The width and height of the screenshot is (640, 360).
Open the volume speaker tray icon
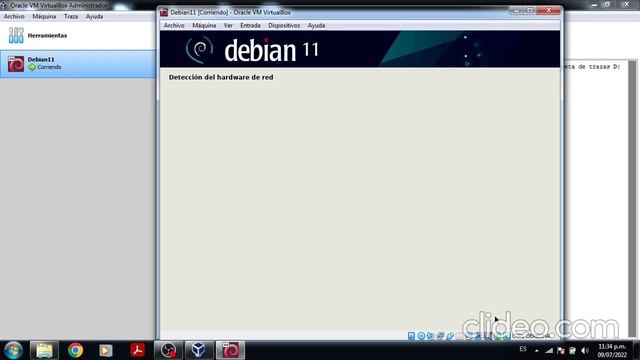[x=584, y=350]
